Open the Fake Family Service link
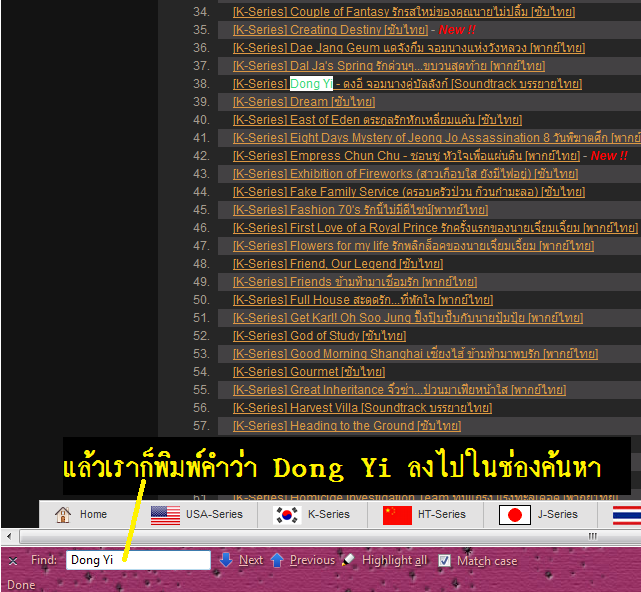This screenshot has width=641, height=592. 409,192
